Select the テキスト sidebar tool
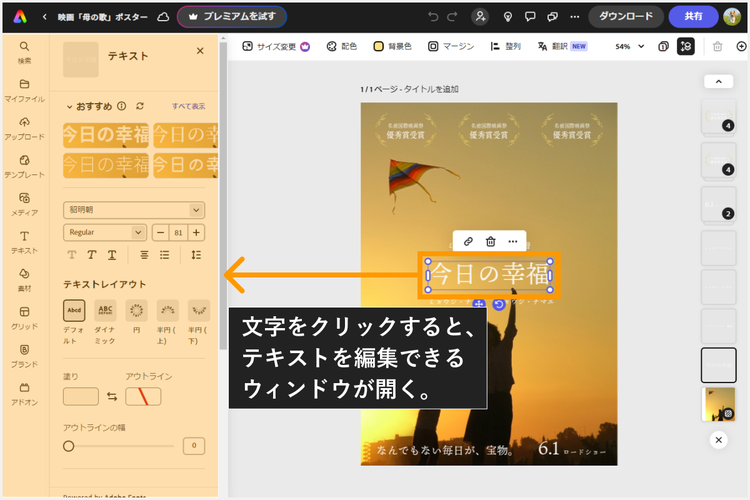 (x=24, y=242)
